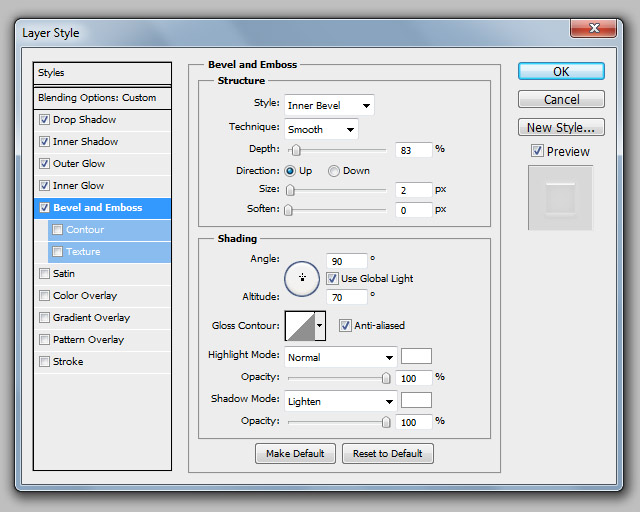The height and width of the screenshot is (512, 640).
Task: Click the Soften slider handle
Action: point(288,210)
